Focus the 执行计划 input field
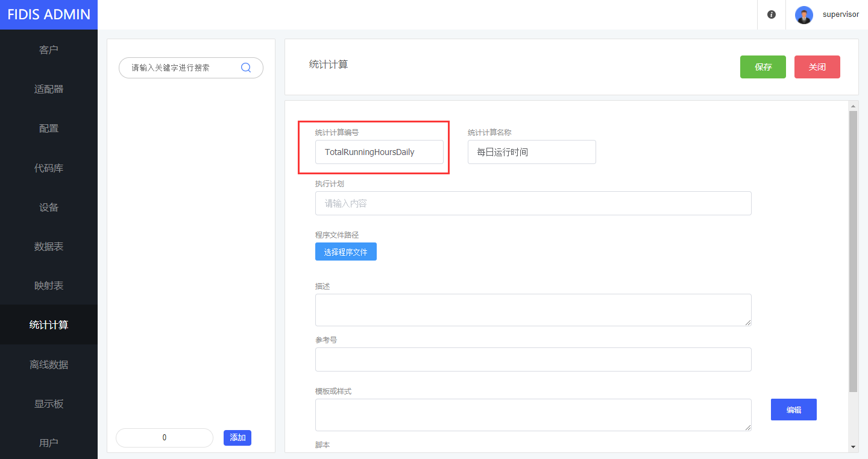Image resolution: width=868 pixels, height=459 pixels. click(533, 203)
